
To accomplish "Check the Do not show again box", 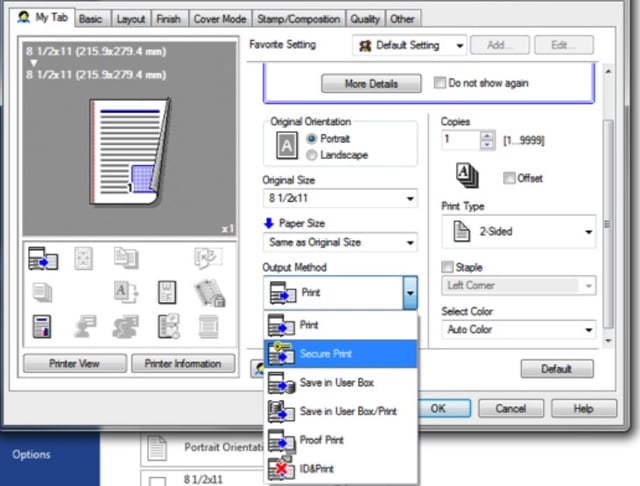I will click(441, 83).
